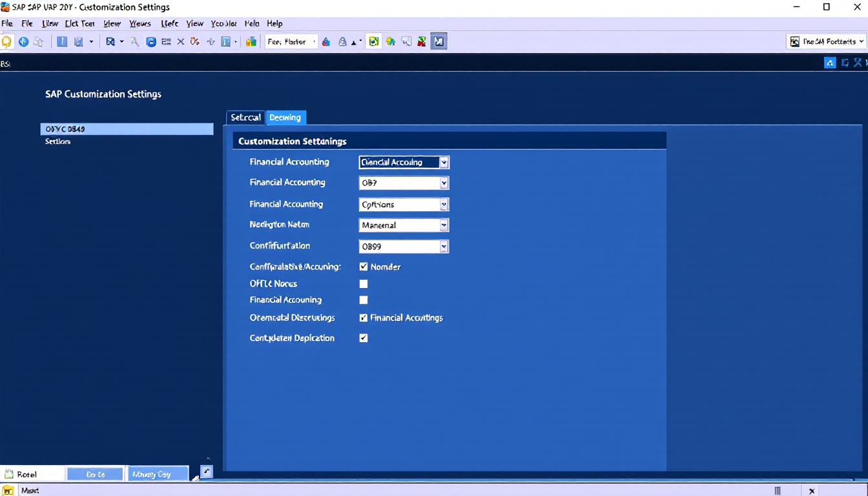Open the 'Elct Ton' menu
This screenshot has height=496, width=868.
(x=79, y=23)
